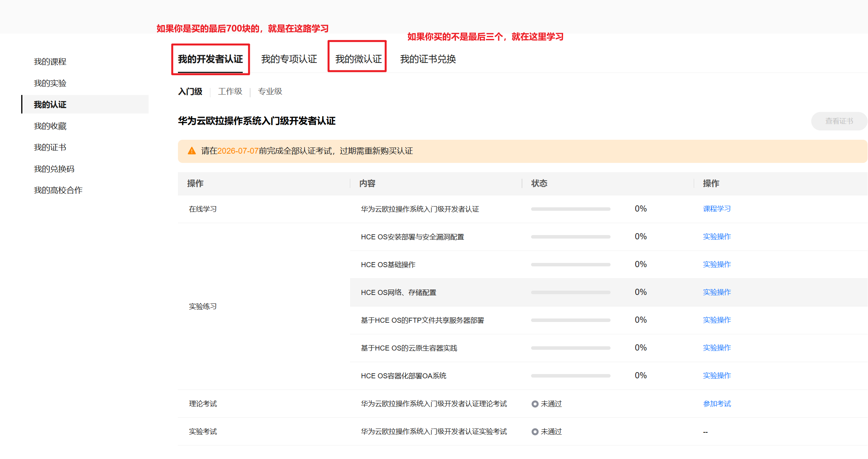Open 我的高校合作 in the sidebar
Viewport: 868px width, 459px height.
[58, 190]
